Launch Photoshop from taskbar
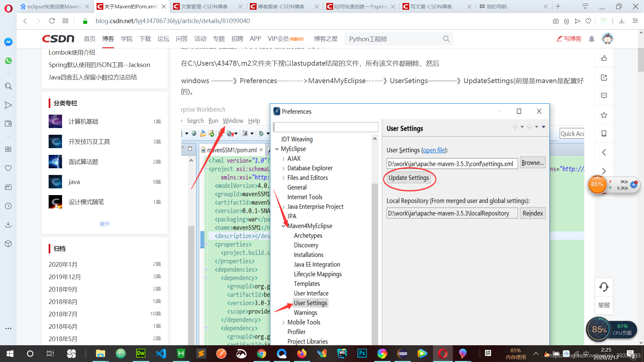644x362 pixels. [362, 353]
